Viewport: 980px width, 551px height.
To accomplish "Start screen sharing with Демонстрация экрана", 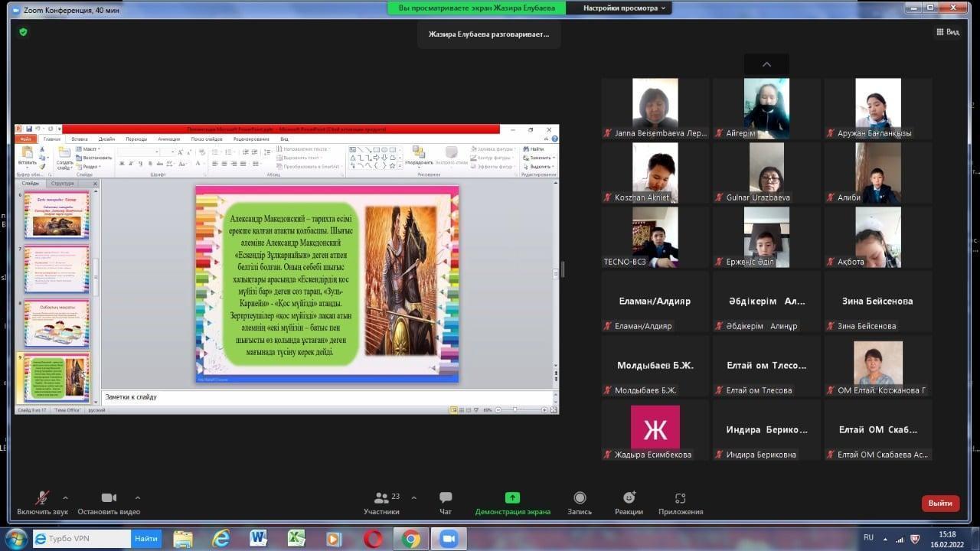I will [x=512, y=503].
